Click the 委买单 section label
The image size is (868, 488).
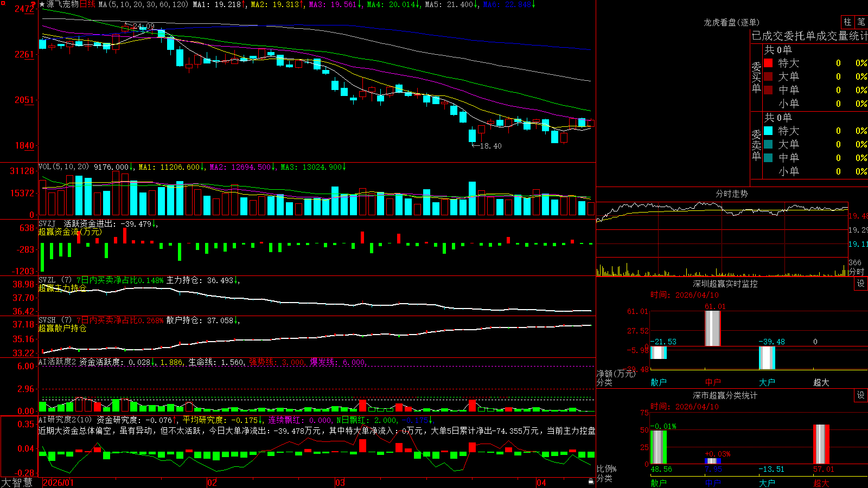tap(756, 78)
